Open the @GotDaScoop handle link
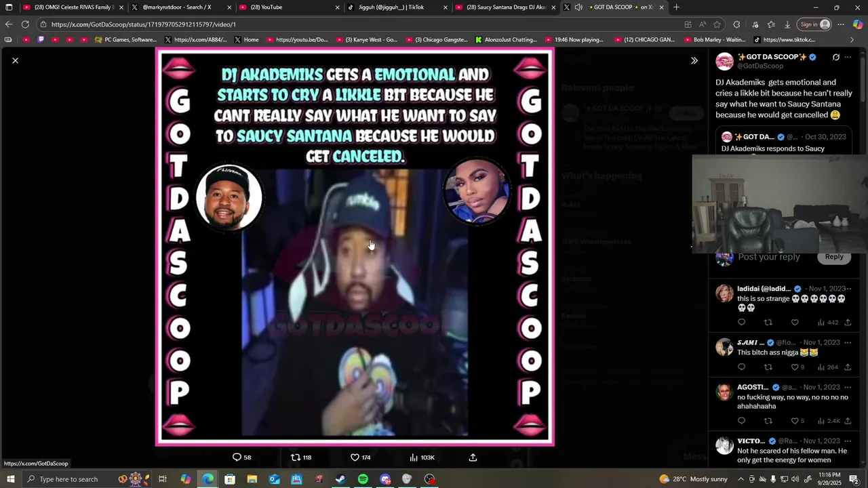The image size is (868, 488). (759, 66)
